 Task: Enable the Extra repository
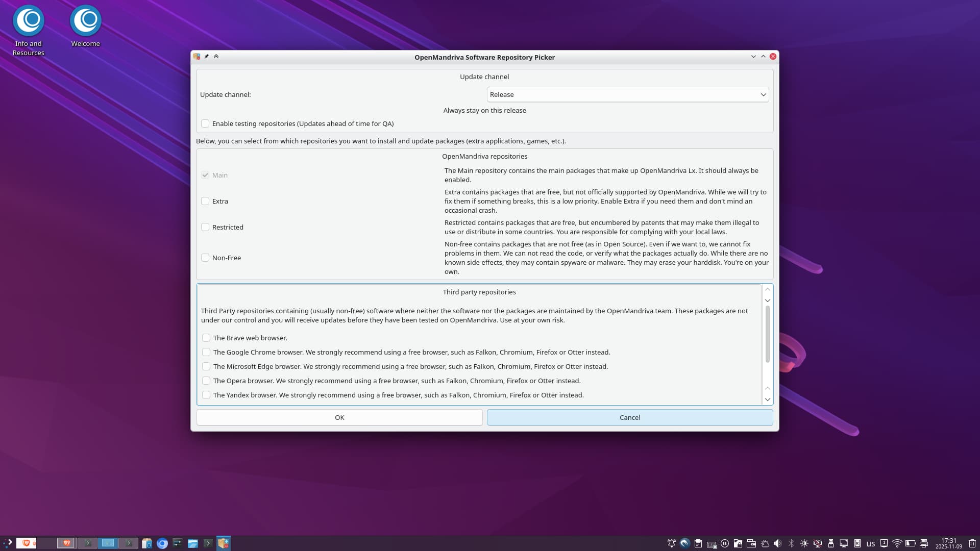click(205, 201)
